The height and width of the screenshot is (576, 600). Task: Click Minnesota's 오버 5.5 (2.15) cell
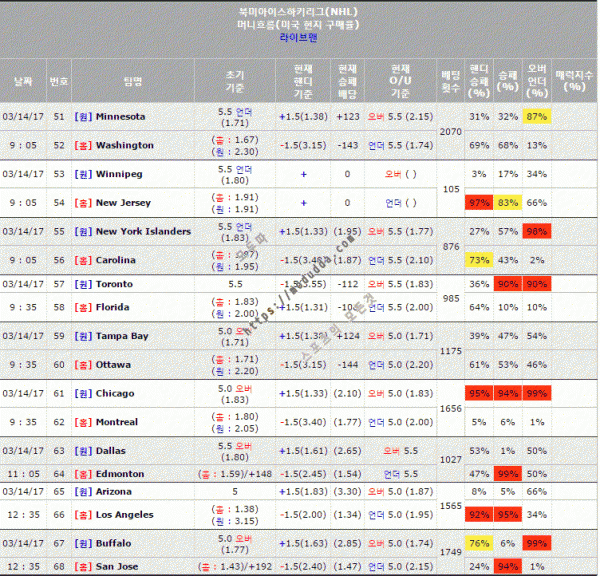[400, 116]
